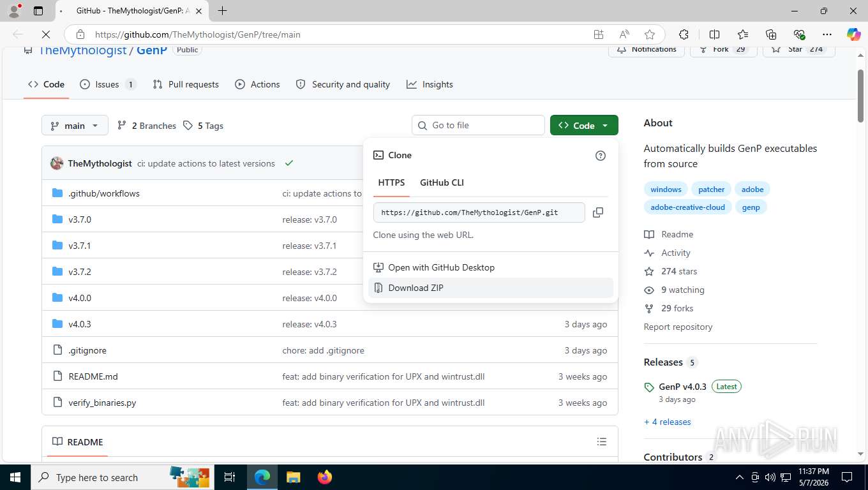
Task: Open with GitHub Desktop
Action: (491, 267)
